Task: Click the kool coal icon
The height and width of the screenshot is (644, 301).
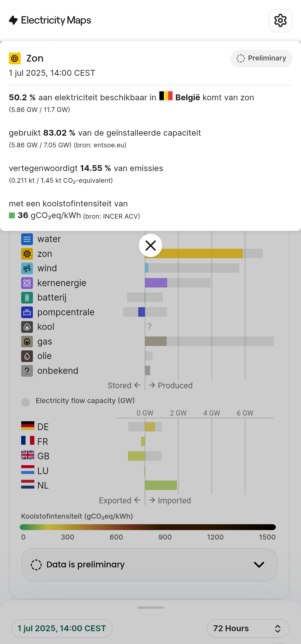Action: [x=27, y=327]
